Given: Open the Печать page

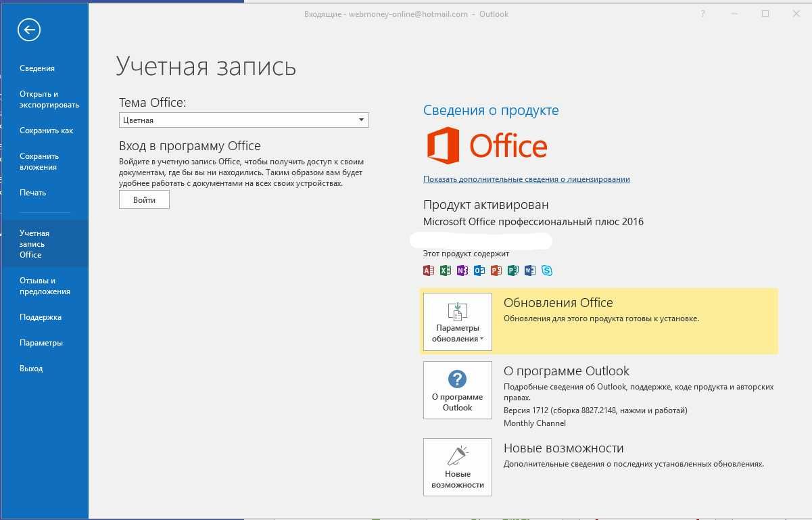Looking at the screenshot, I should [x=32, y=193].
